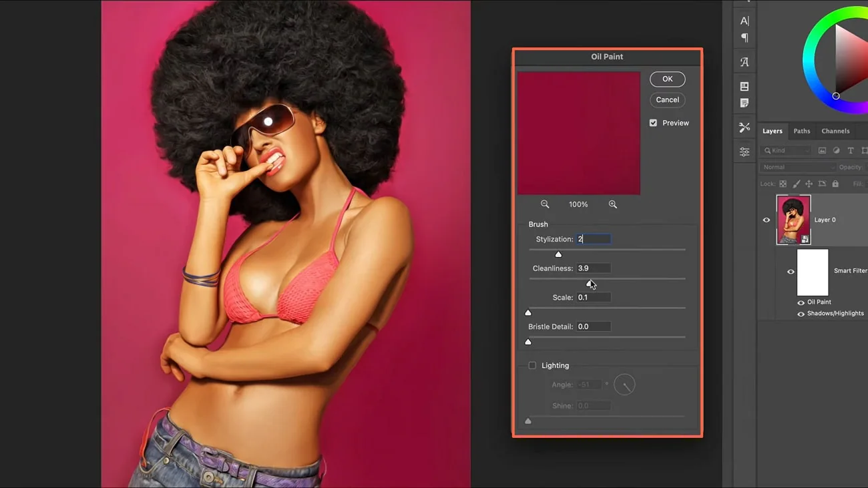Viewport: 868px width, 488px height.
Task: Click the Stylization slider handle
Action: 558,254
